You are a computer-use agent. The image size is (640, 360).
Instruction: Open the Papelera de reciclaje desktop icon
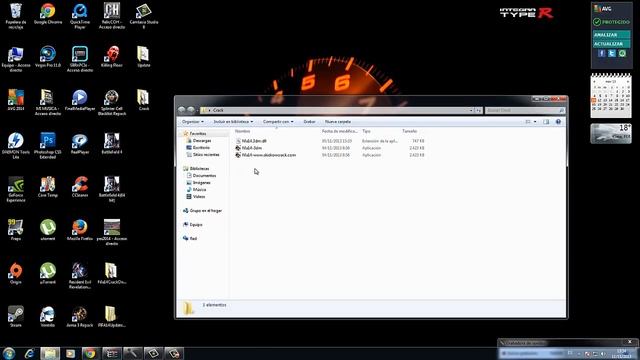click(x=16, y=16)
